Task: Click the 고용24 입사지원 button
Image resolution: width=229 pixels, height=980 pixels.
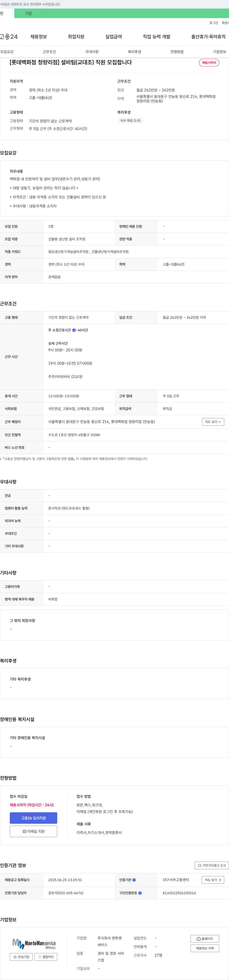Action: [34, 818]
